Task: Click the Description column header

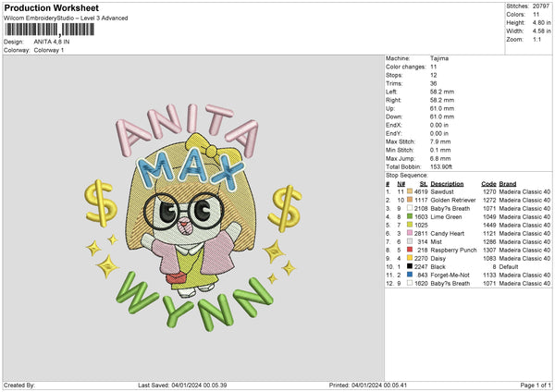Action: (447, 184)
